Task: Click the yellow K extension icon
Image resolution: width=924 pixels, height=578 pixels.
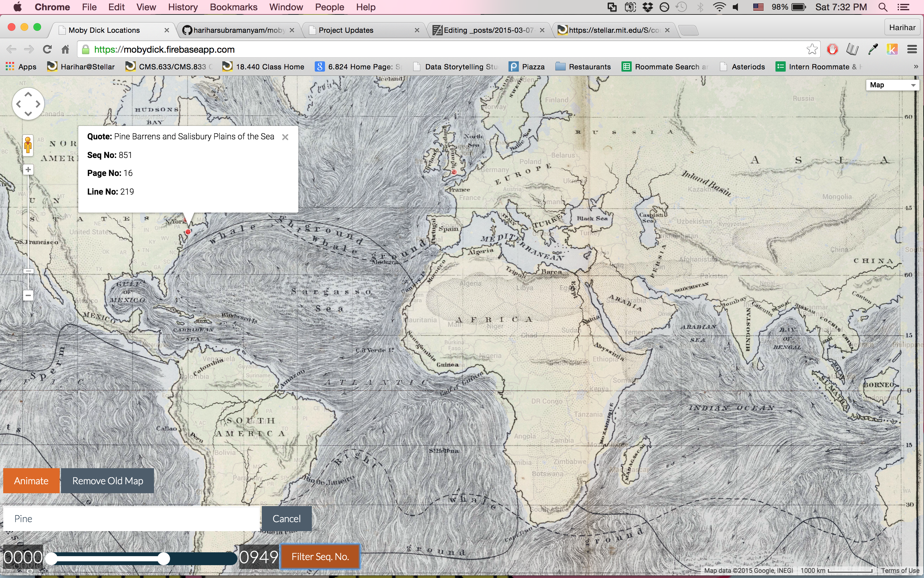Action: [892, 49]
